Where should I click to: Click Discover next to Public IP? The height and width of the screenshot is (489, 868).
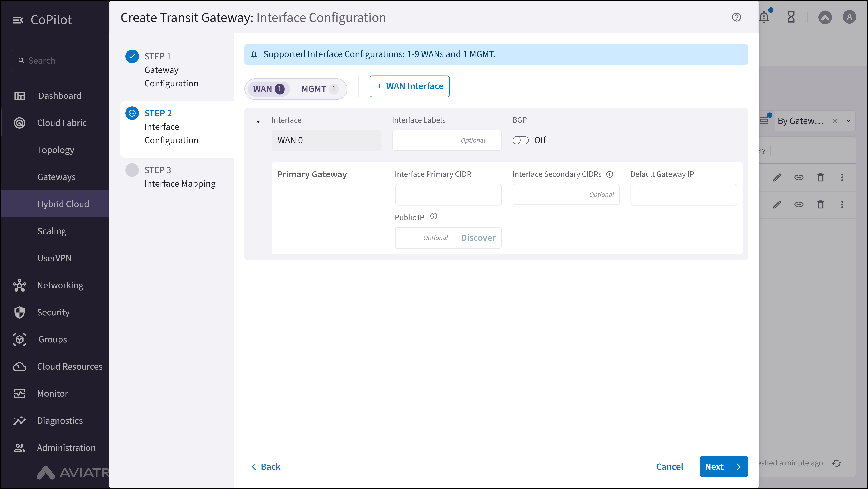[478, 238]
